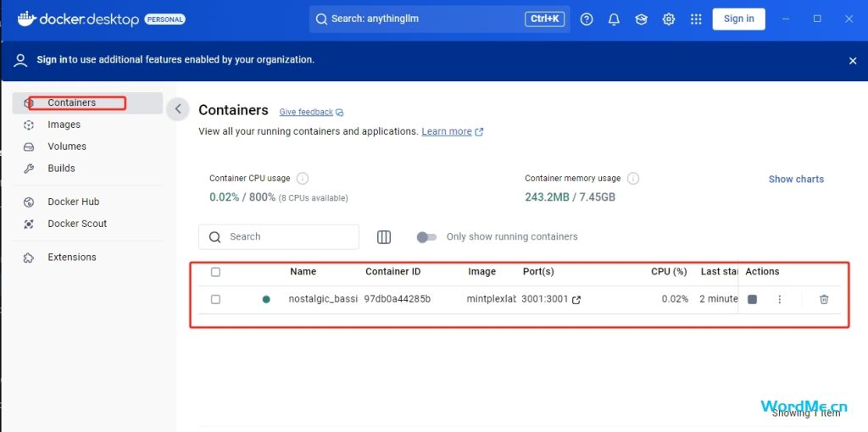Click the green running status dot

266,299
